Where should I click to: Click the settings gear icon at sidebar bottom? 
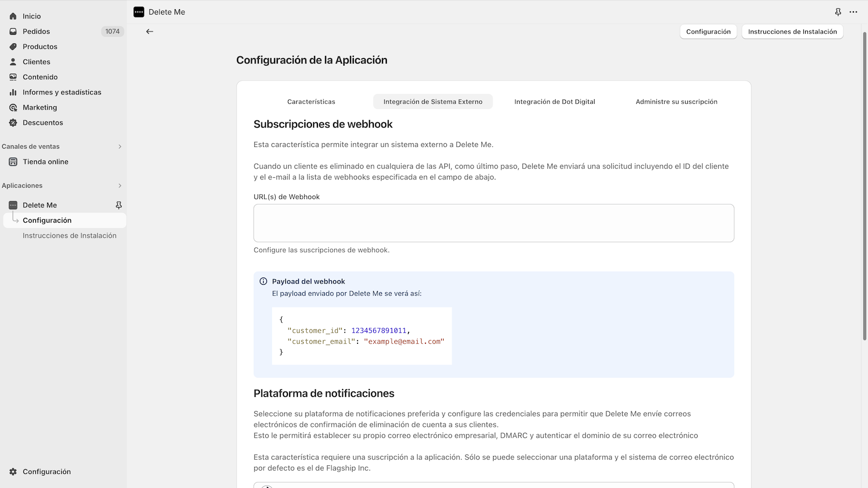[13, 472]
